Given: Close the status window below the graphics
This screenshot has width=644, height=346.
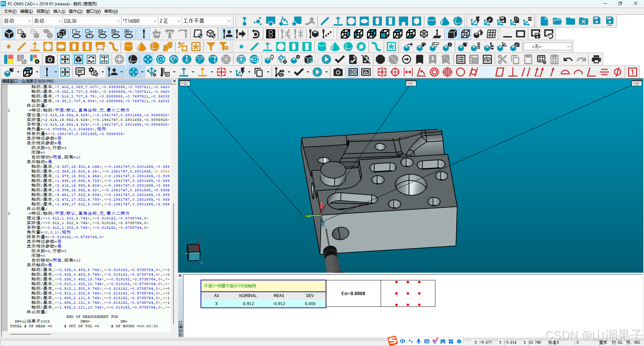Looking at the screenshot, I should [180, 276].
